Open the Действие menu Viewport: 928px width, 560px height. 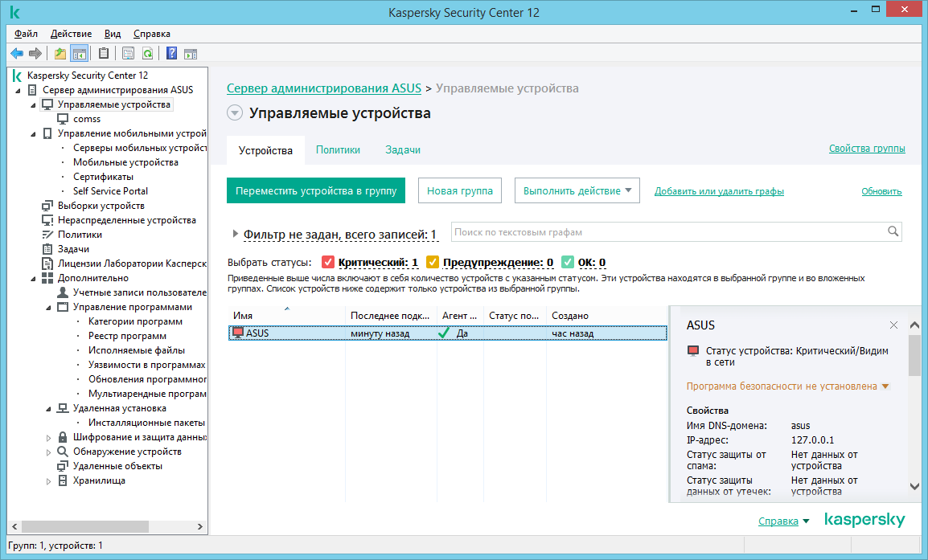(71, 34)
